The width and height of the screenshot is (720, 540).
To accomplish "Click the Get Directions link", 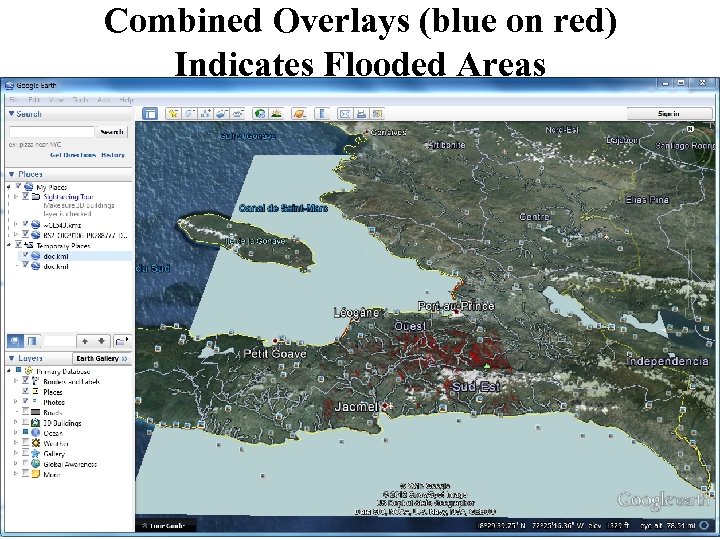I will [73, 155].
